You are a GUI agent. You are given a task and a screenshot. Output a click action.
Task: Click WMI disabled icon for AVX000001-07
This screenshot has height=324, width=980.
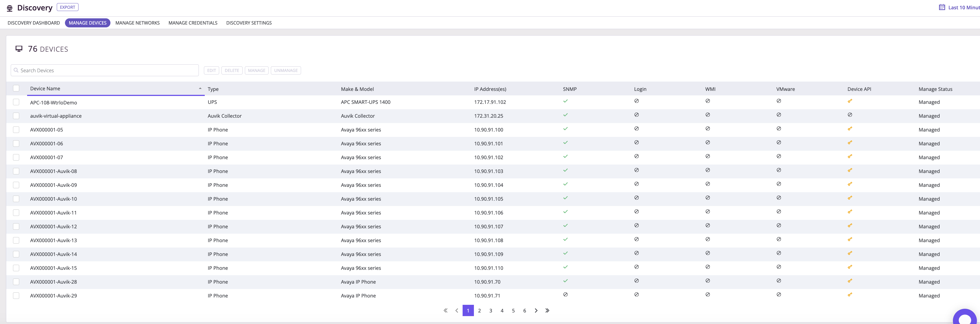[x=708, y=156]
